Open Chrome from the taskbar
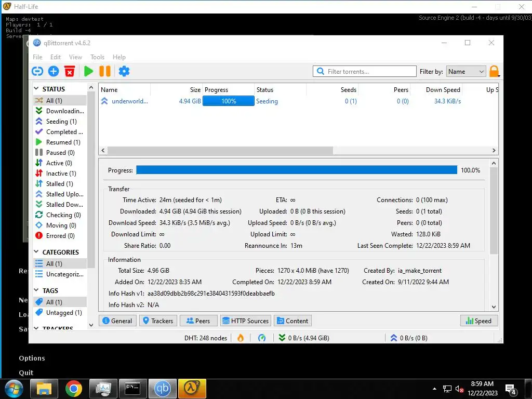Screen dimensions: 532x399 74,389
